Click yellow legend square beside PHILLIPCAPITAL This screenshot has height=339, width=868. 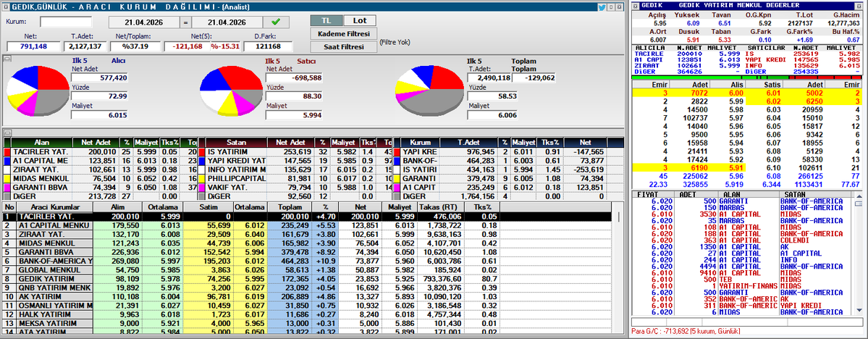[x=201, y=178]
